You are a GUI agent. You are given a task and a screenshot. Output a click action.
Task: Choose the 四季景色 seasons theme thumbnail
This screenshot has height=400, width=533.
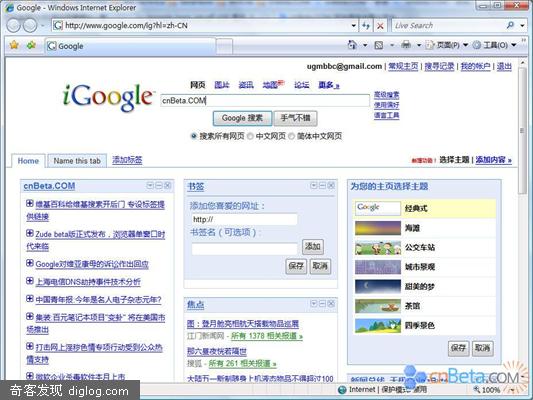coord(378,325)
